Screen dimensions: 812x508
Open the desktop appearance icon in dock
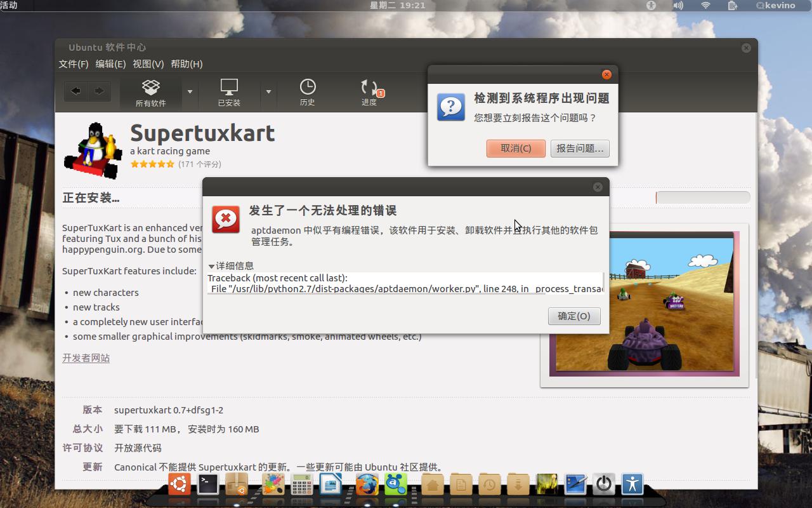coord(575,485)
